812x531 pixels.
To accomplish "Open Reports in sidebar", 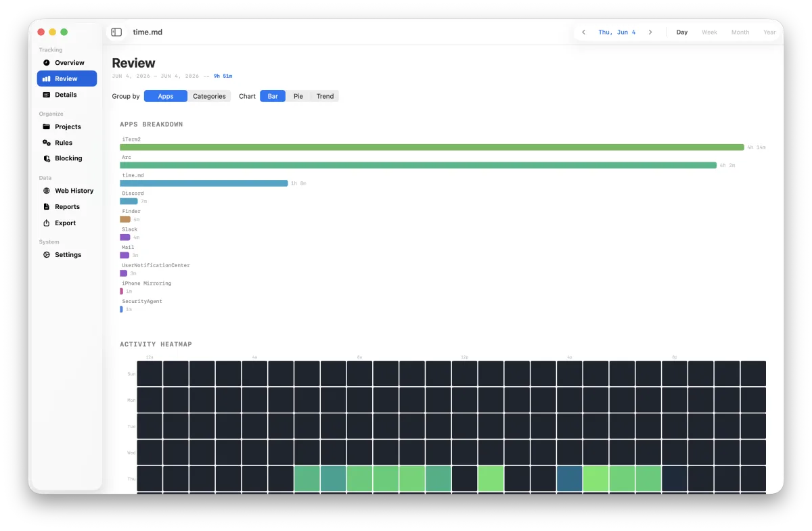I will [67, 207].
